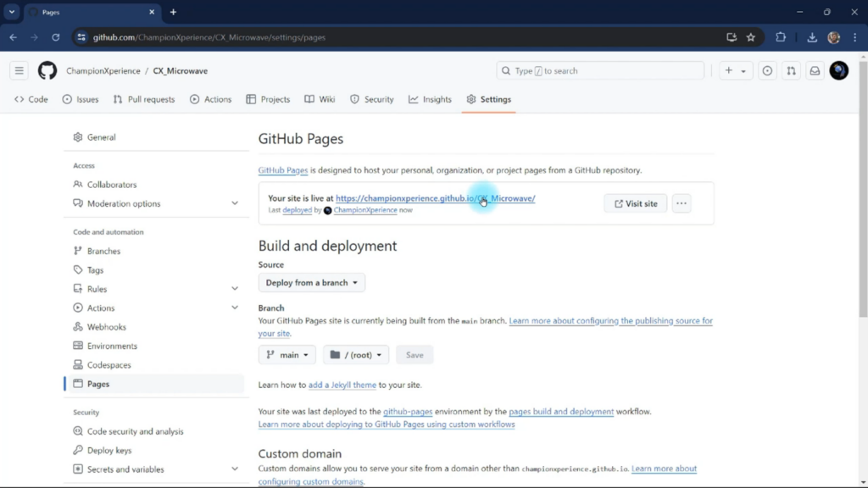
Task: Open the hamburger navigation menu
Action: (19, 71)
